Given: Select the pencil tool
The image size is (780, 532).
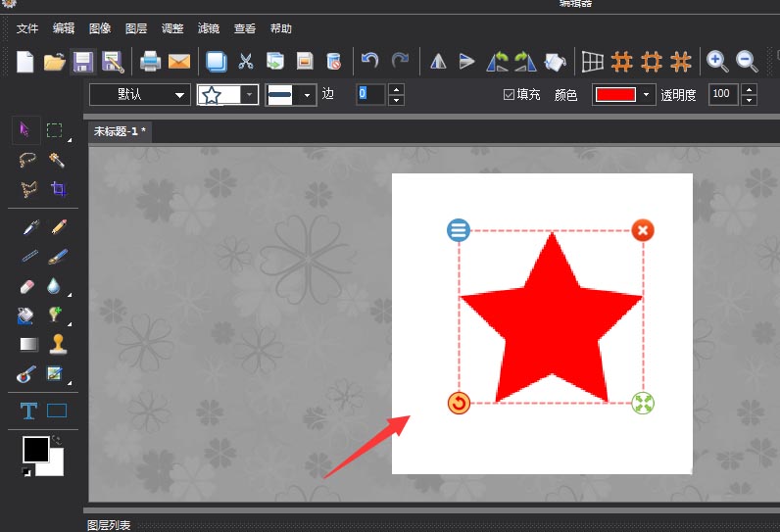Looking at the screenshot, I should point(59,226).
